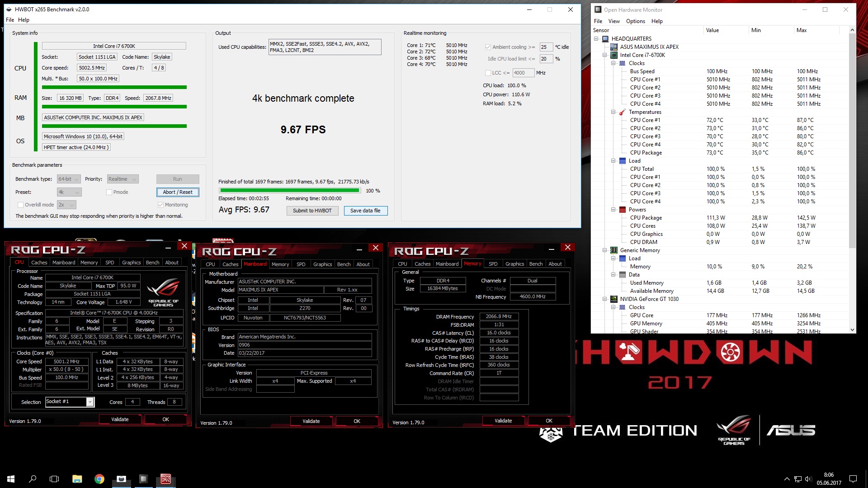Click the ASUS MAXIMUS IX APEX motherboard icon
868x488 pixels.
[614, 47]
